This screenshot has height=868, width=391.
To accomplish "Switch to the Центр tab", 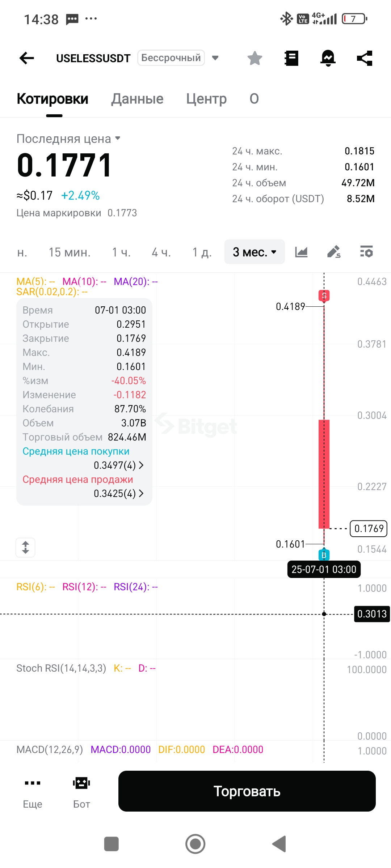I will point(206,99).
